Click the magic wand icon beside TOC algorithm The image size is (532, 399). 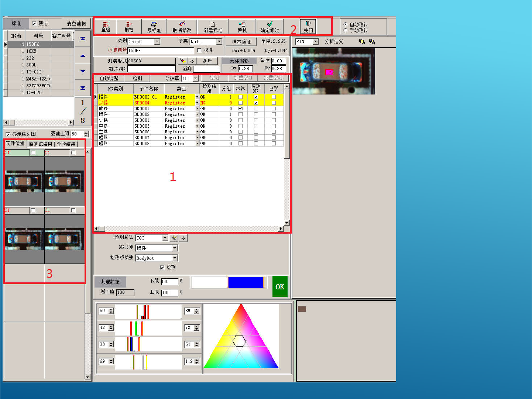pos(174,238)
